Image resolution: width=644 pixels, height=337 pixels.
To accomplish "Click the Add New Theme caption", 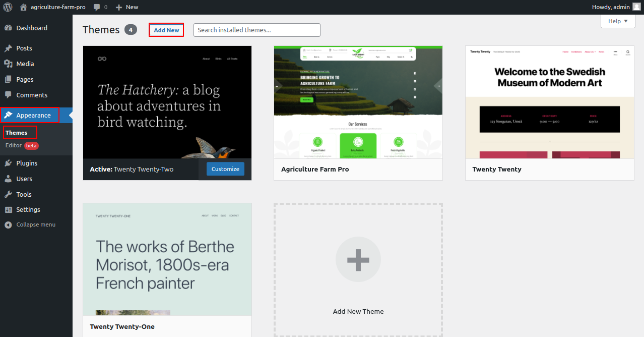I will (x=358, y=311).
